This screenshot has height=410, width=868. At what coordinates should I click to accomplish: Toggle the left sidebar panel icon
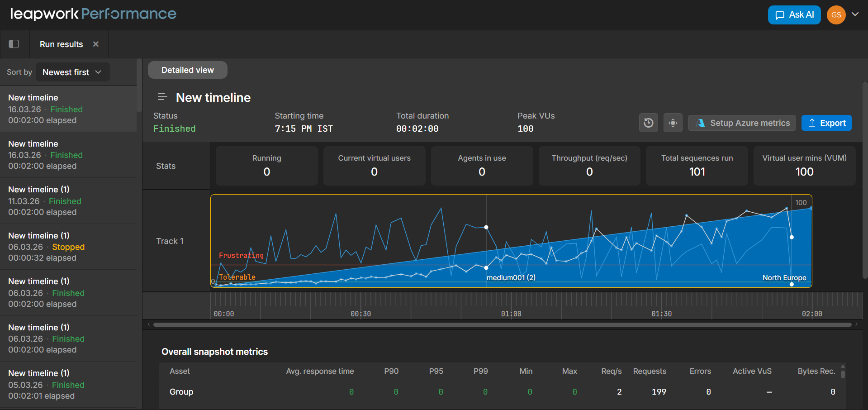14,44
